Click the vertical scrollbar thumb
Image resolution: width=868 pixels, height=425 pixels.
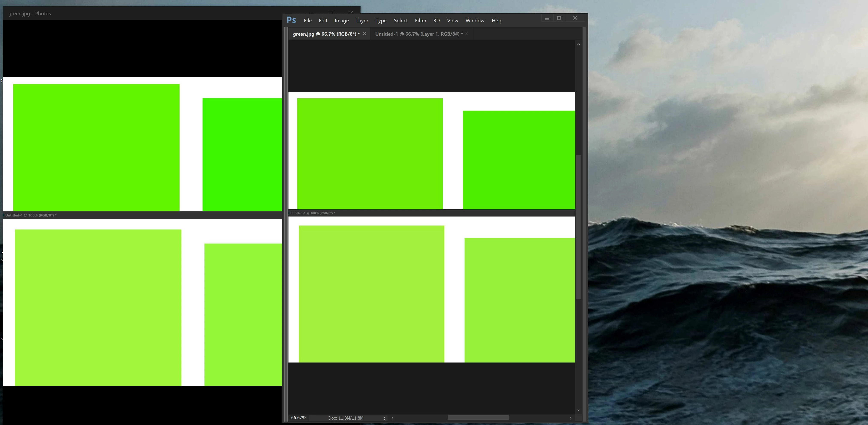click(578, 227)
